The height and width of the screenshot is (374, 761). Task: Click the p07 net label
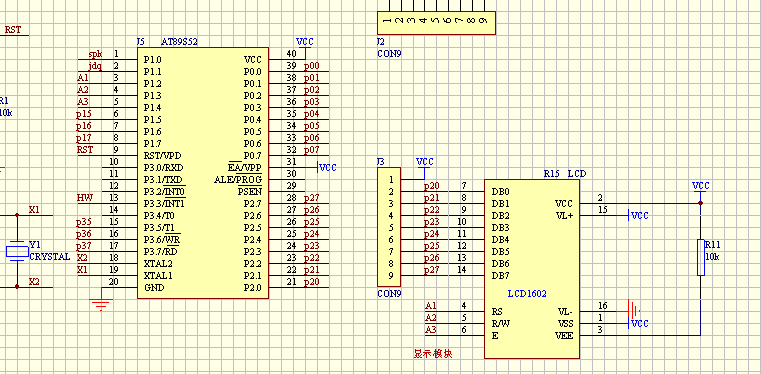click(x=312, y=150)
